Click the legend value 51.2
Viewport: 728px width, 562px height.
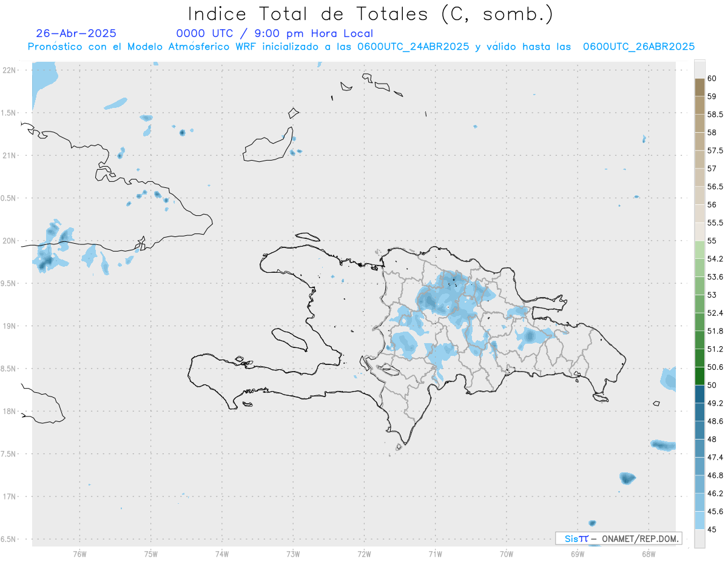pos(715,349)
